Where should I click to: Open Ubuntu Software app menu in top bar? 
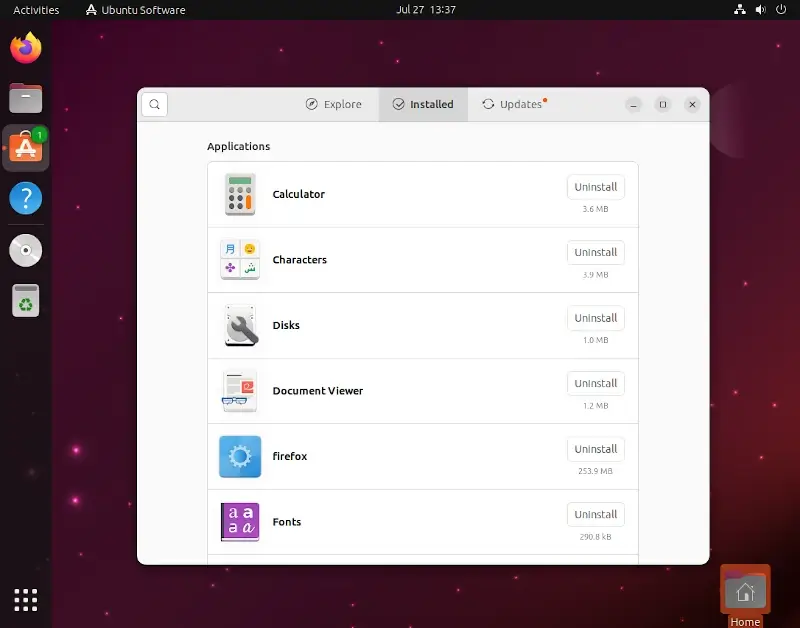[x=135, y=10]
